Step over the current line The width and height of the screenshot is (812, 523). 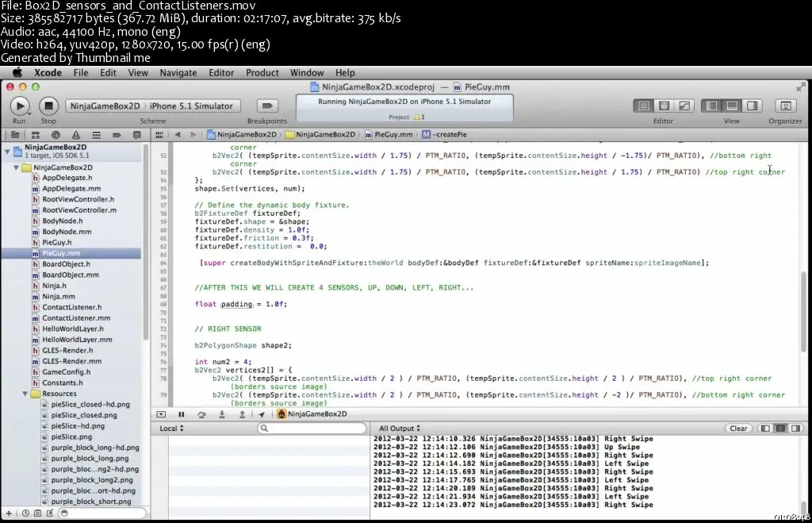point(201,414)
